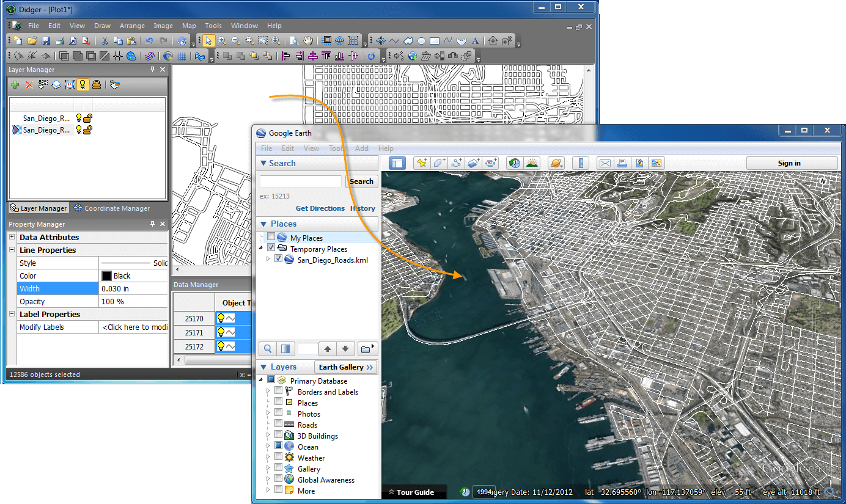The width and height of the screenshot is (846, 504).
Task: Collapse the Layers panel triangle
Action: 263,367
